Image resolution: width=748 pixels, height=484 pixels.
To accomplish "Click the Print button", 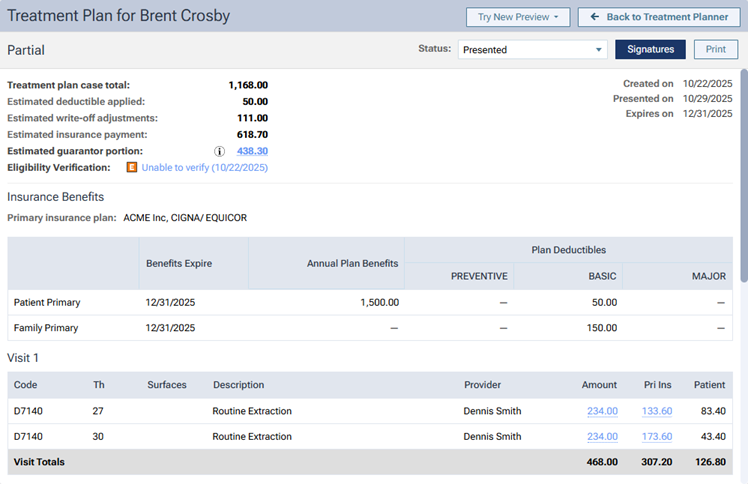I will click(715, 49).
